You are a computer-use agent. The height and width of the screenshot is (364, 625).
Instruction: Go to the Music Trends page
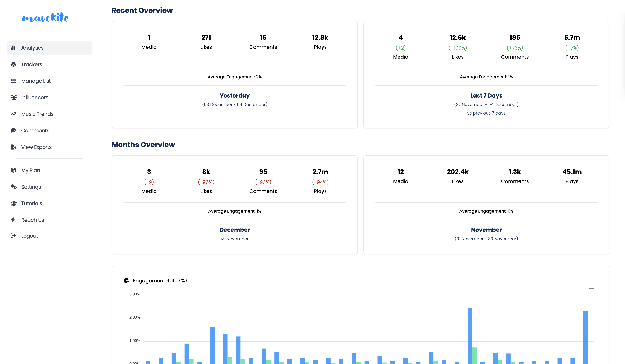pyautogui.click(x=37, y=114)
